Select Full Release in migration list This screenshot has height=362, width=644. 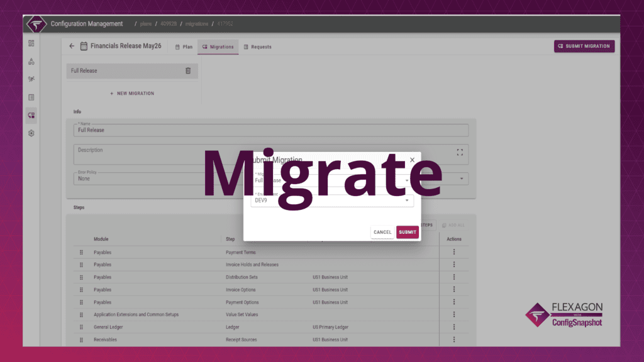(x=132, y=70)
